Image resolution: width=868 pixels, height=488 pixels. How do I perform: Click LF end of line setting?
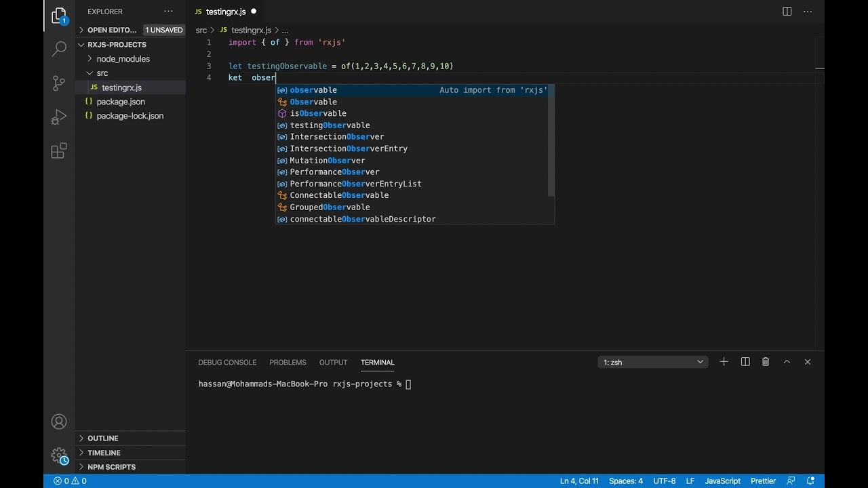[x=690, y=481]
